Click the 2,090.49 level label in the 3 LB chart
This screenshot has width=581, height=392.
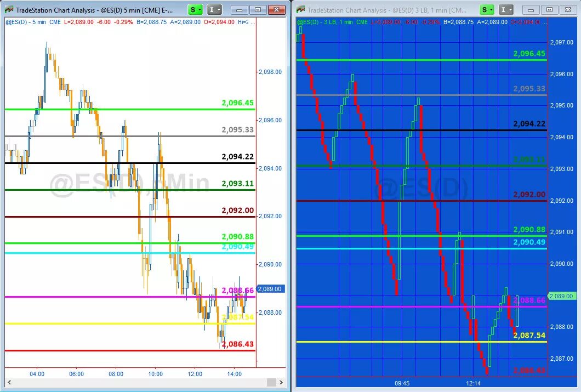pos(529,242)
